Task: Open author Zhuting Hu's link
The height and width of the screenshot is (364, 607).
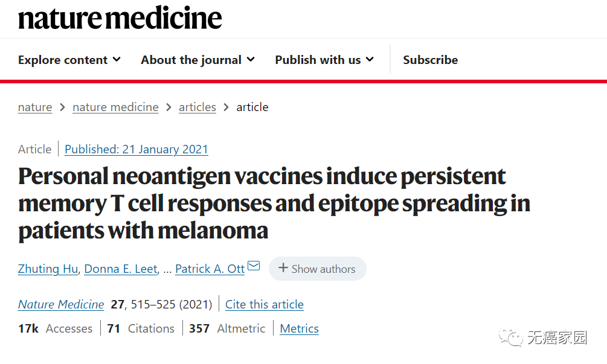Action: tap(48, 269)
